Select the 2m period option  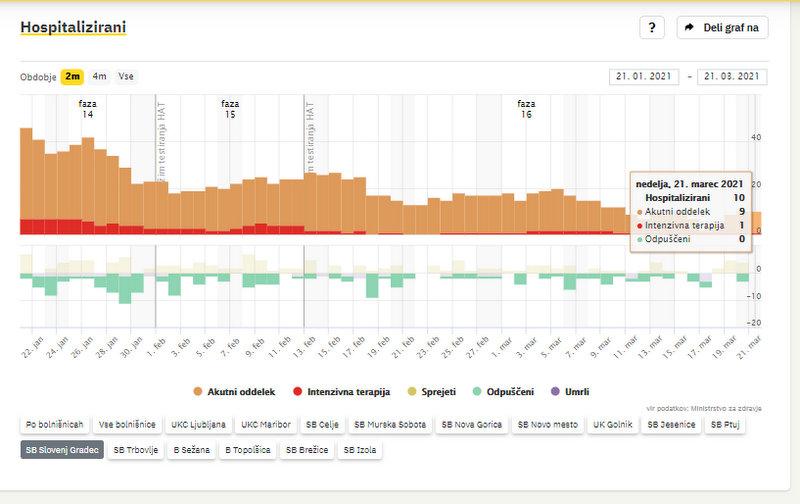(72, 76)
